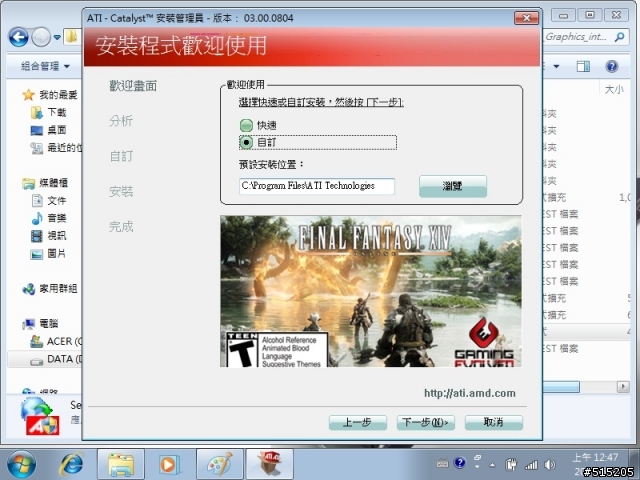Image resolution: width=640 pixels, height=480 pixels.
Task: Open the view options dropdown arrow in Explorer
Action: (556, 66)
